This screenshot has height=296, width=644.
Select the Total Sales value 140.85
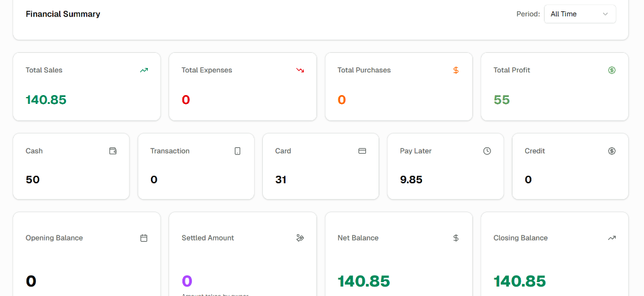46,100
